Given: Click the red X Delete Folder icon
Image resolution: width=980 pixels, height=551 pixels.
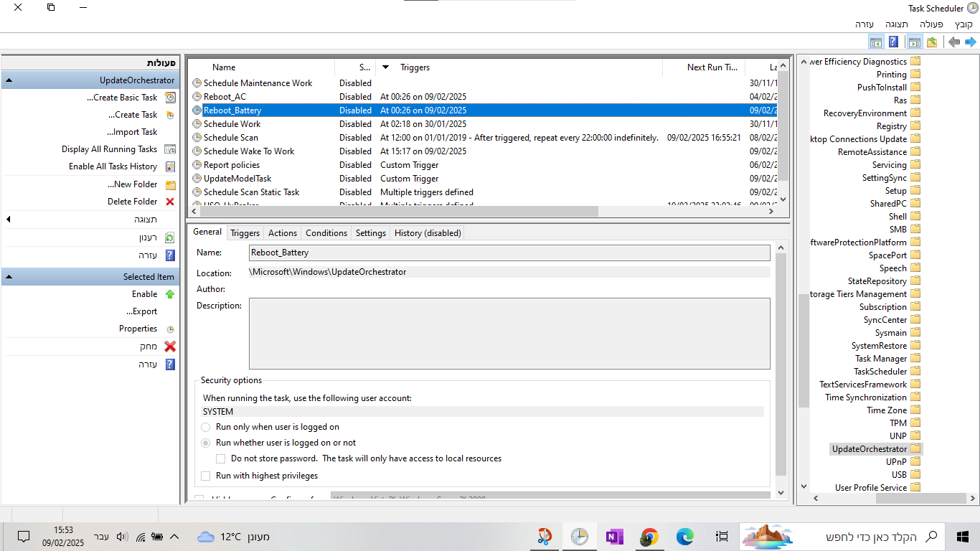Looking at the screenshot, I should point(170,202).
